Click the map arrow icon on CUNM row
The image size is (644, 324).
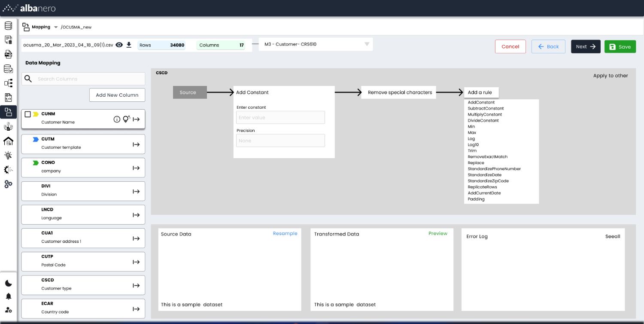pos(136,119)
